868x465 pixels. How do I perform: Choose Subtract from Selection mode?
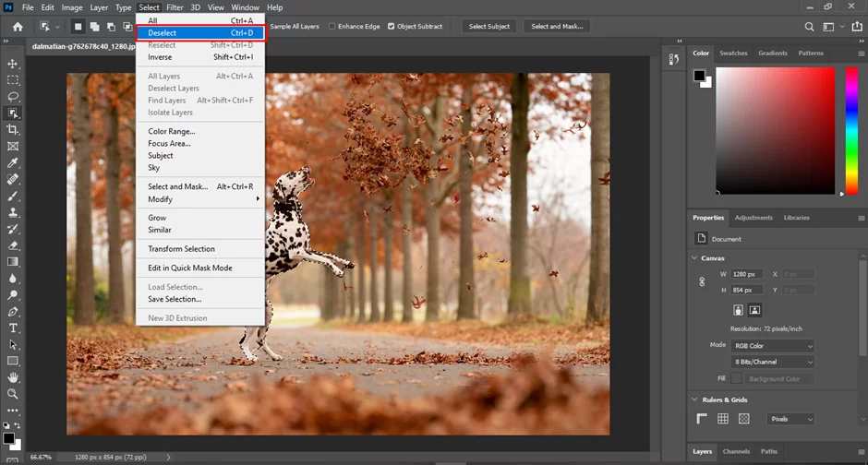pos(111,27)
